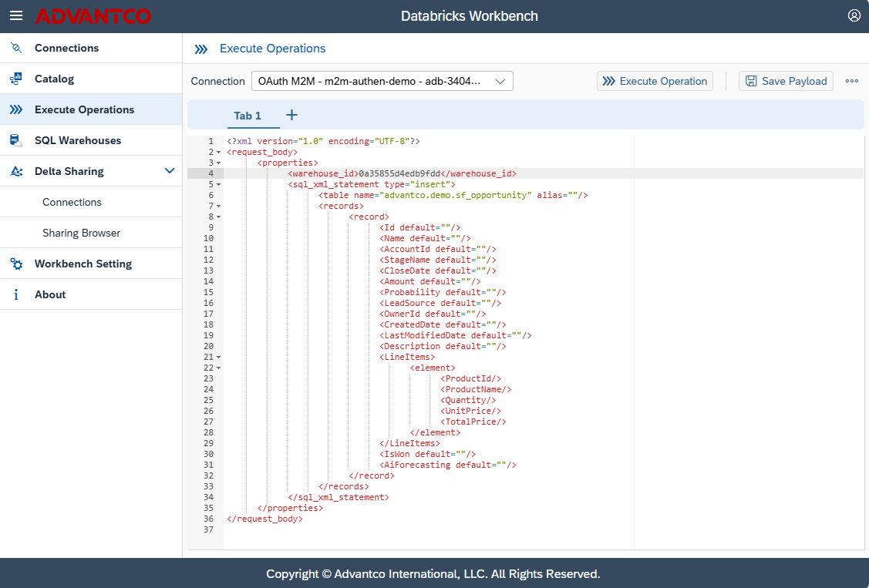The image size is (869, 588).
Task: Click the hamburger menu icon
Action: tap(16, 16)
